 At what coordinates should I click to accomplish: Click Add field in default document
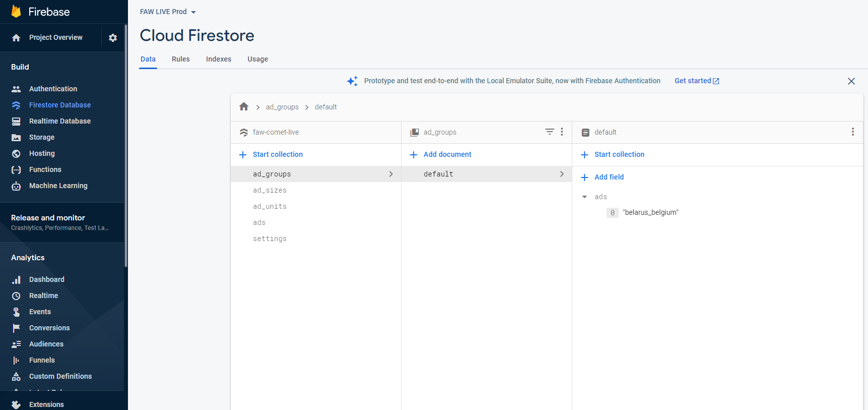point(609,177)
